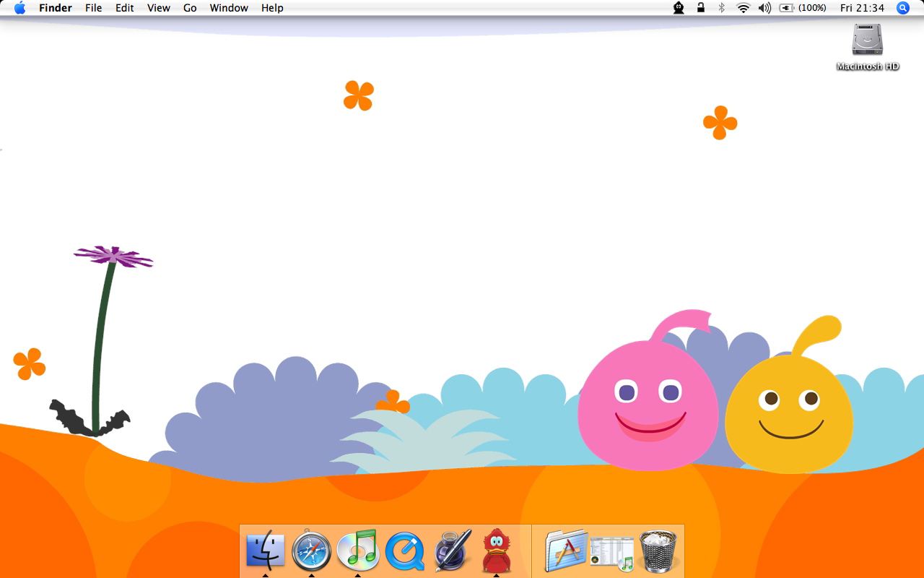
Task: Open Spotlight search
Action: coord(902,8)
